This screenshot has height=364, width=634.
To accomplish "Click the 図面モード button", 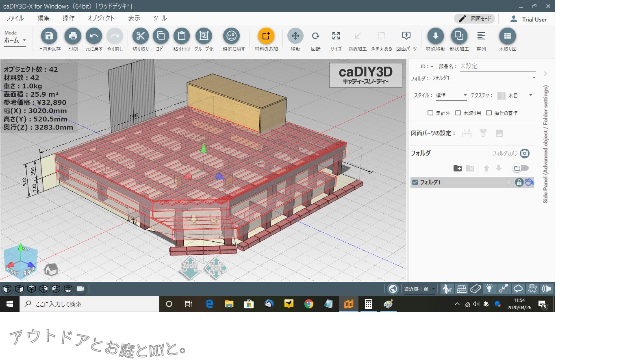I will [x=474, y=19].
